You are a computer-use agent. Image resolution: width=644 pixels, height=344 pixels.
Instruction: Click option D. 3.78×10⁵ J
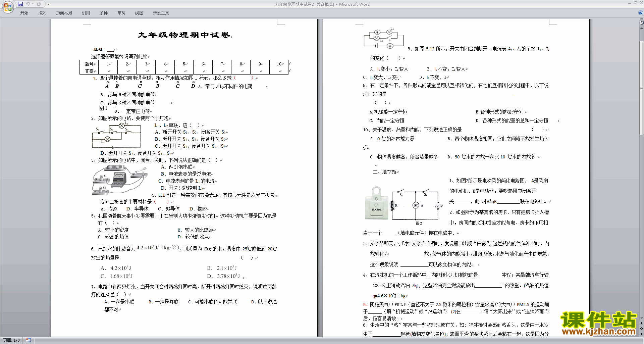223,276
